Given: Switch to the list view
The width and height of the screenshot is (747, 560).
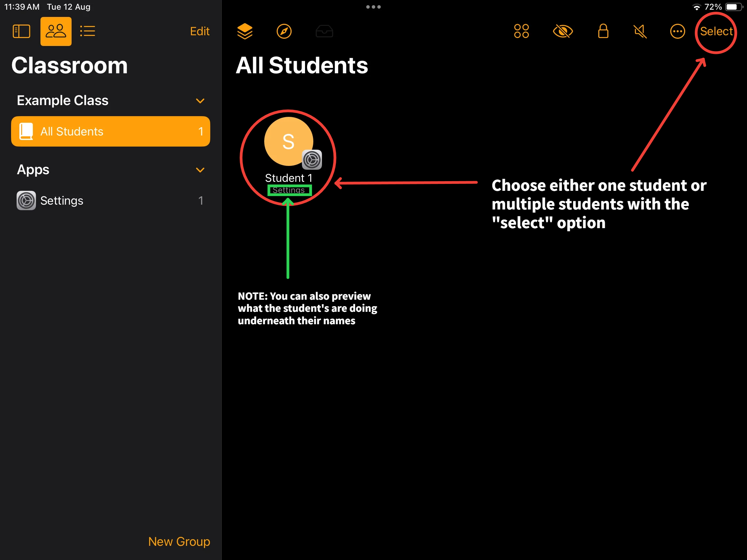Looking at the screenshot, I should point(87,31).
